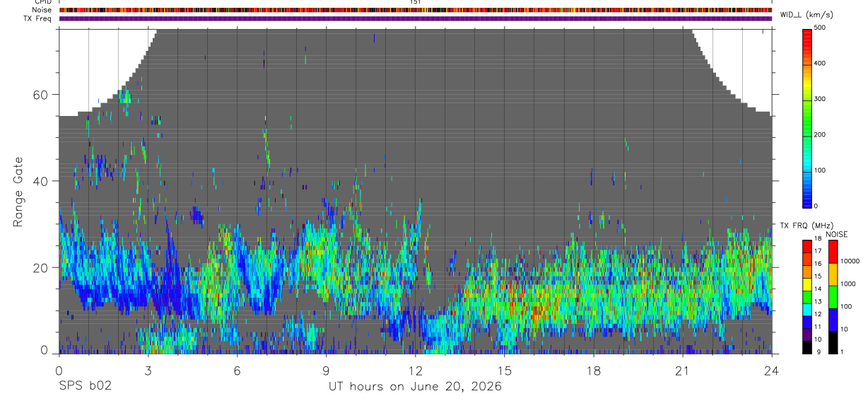Click the "Noise" row label at top left
Image resolution: width=868 pixels, height=401 pixels.
[x=42, y=10]
